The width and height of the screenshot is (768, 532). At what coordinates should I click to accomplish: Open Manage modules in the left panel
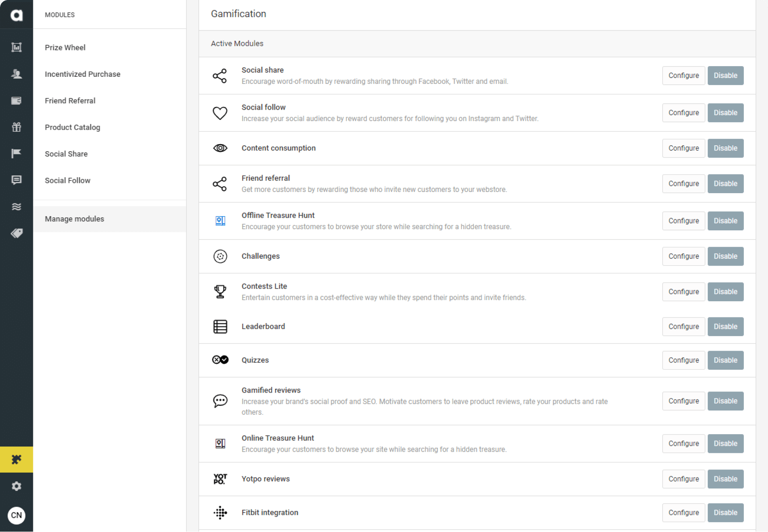[74, 218]
